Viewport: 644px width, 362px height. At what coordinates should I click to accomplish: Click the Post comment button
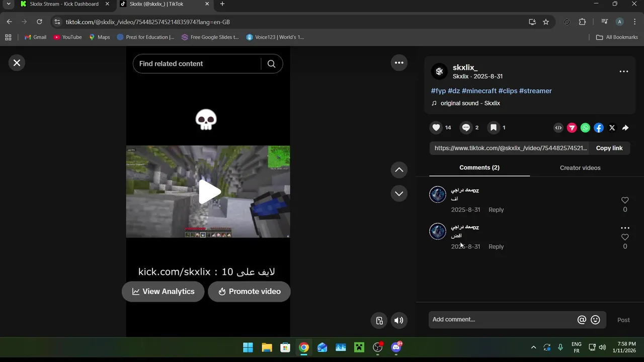(x=623, y=320)
